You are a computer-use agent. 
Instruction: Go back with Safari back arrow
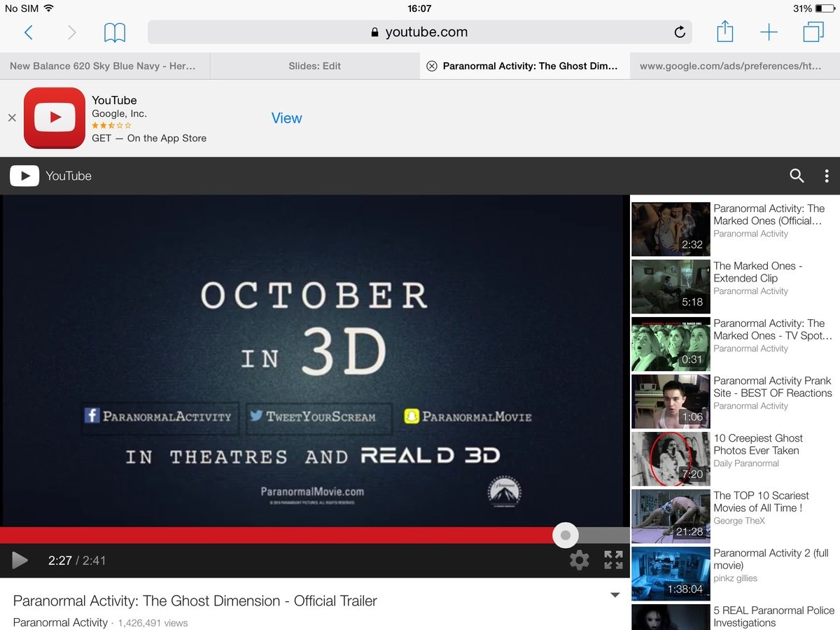28,32
